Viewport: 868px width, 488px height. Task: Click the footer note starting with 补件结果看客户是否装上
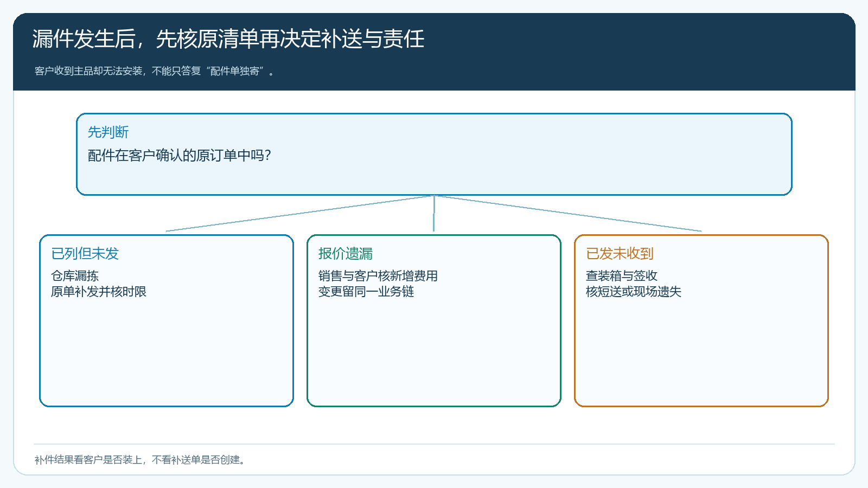tap(140, 460)
